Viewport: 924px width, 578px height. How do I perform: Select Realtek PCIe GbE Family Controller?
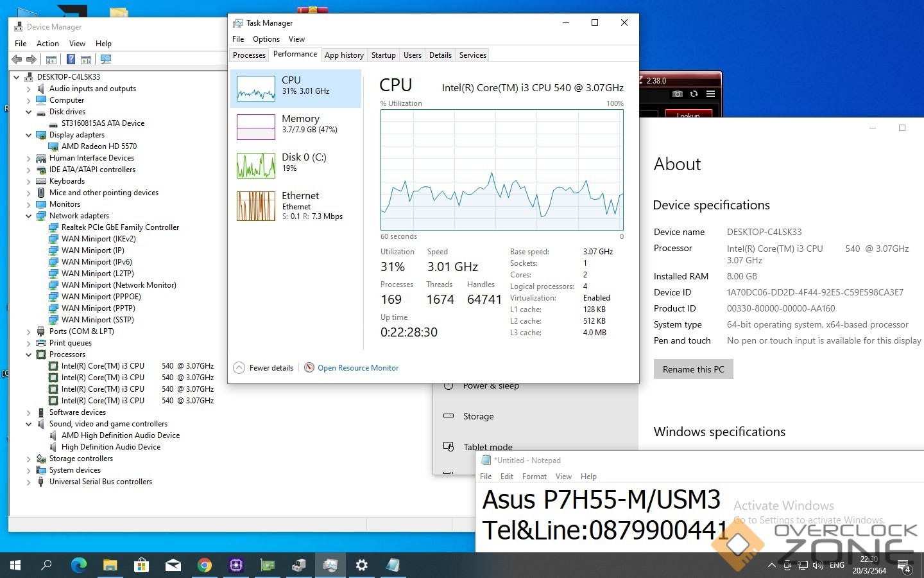click(x=120, y=227)
